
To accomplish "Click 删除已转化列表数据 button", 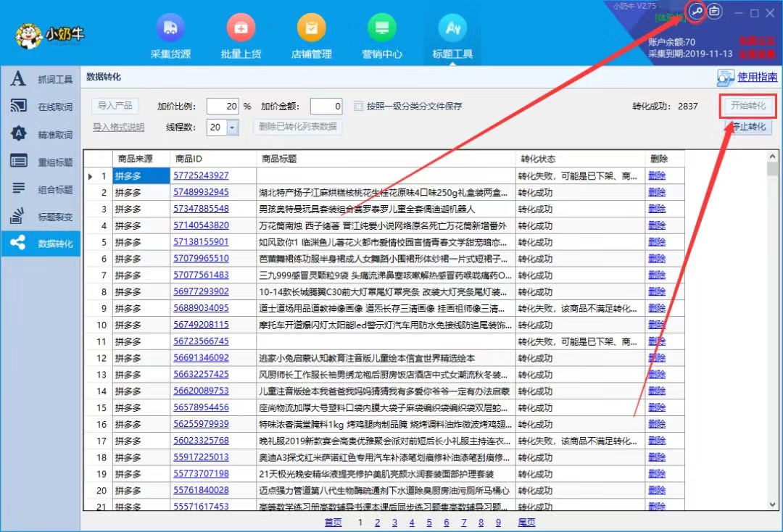I will 298,127.
